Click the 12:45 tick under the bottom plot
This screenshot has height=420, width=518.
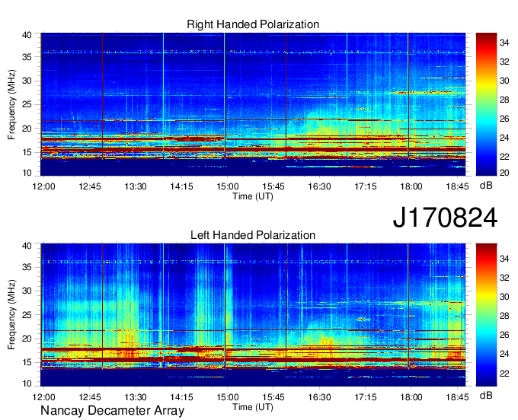click(x=90, y=397)
